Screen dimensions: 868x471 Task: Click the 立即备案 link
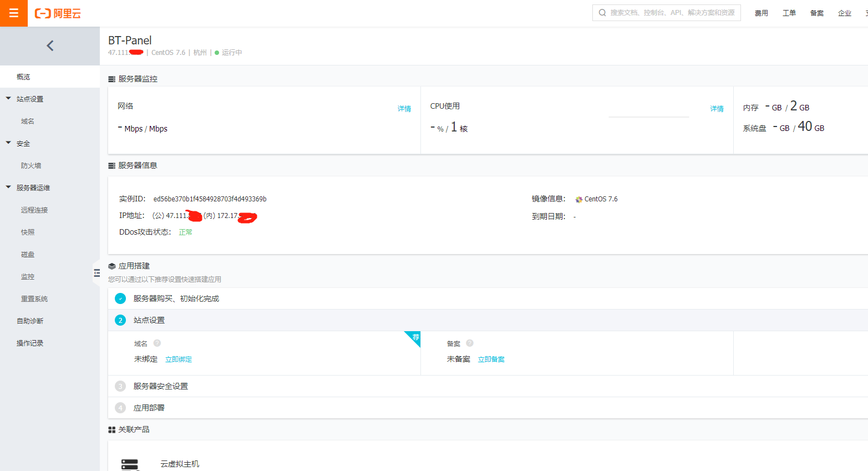click(491, 359)
